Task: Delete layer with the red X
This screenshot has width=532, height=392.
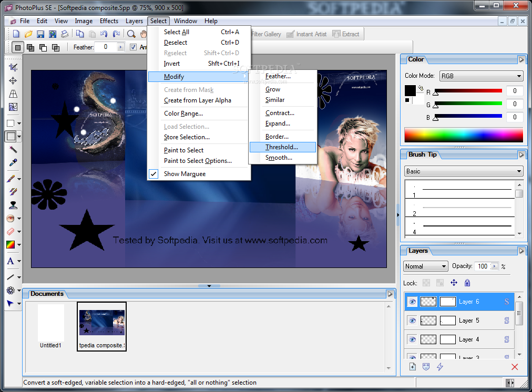Action: click(x=515, y=367)
